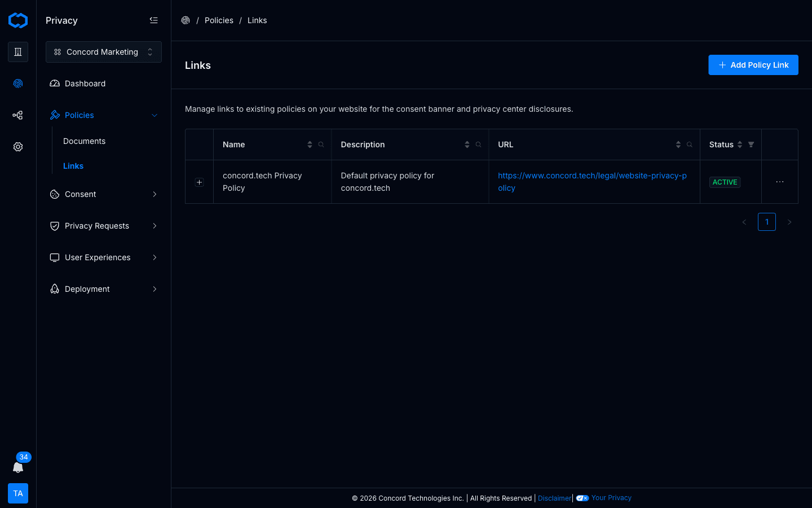The height and width of the screenshot is (508, 812).
Task: Open the concord.tech website privacy policy URL
Action: point(592,176)
